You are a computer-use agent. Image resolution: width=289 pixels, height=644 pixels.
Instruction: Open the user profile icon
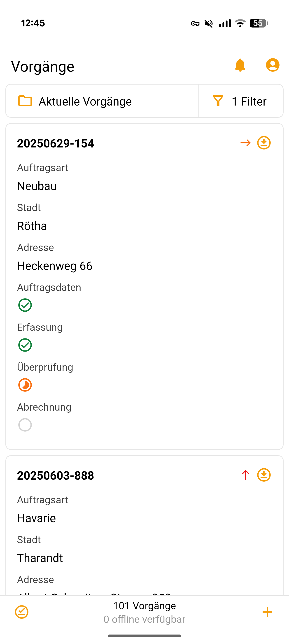[x=273, y=65]
